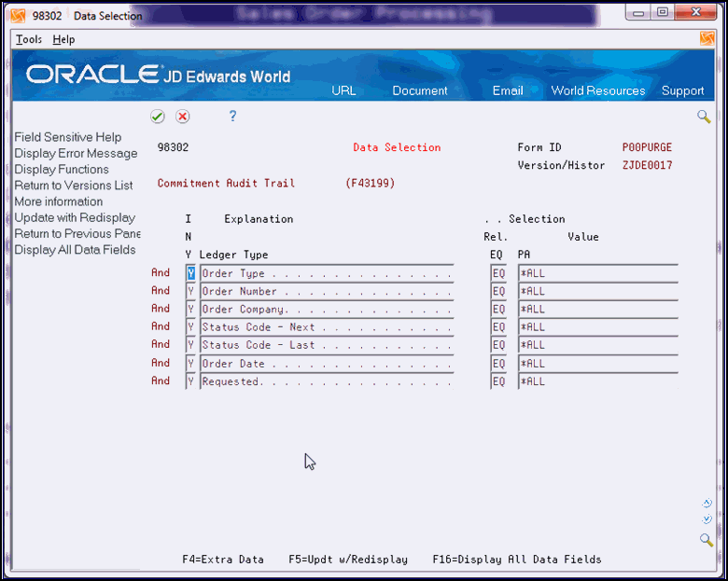Click the Y include field for Order Type
This screenshot has width=728, height=581.
coord(190,273)
